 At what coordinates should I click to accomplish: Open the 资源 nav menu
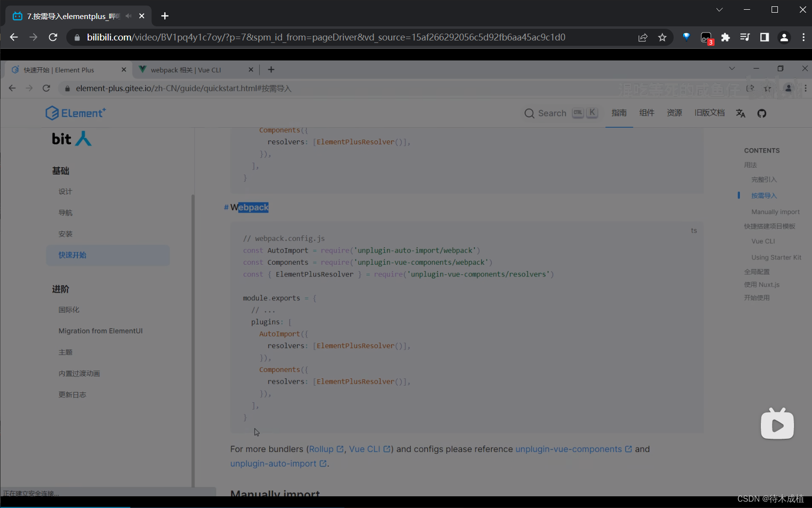click(x=675, y=113)
